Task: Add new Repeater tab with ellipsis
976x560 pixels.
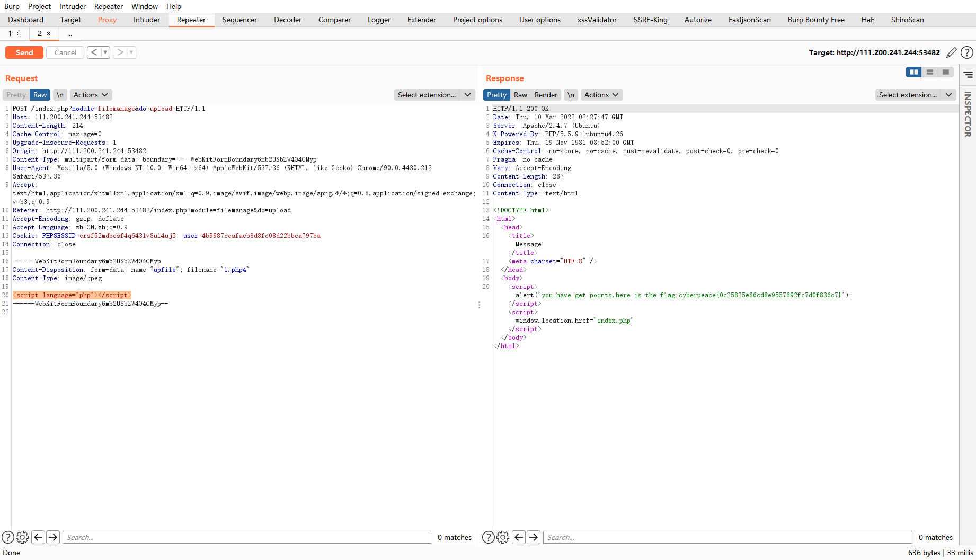Action: coord(69,33)
